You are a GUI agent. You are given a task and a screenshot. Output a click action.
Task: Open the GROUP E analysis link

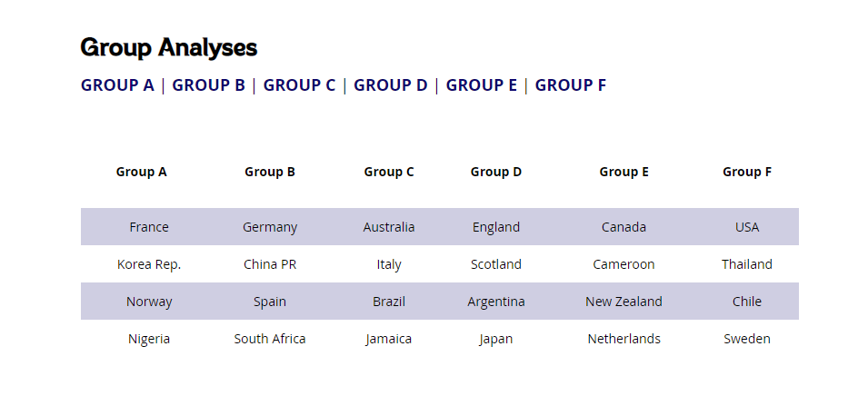pos(482,85)
